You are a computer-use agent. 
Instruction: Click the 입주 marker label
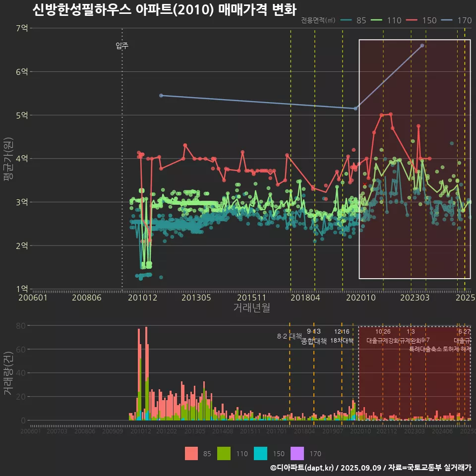[122, 46]
